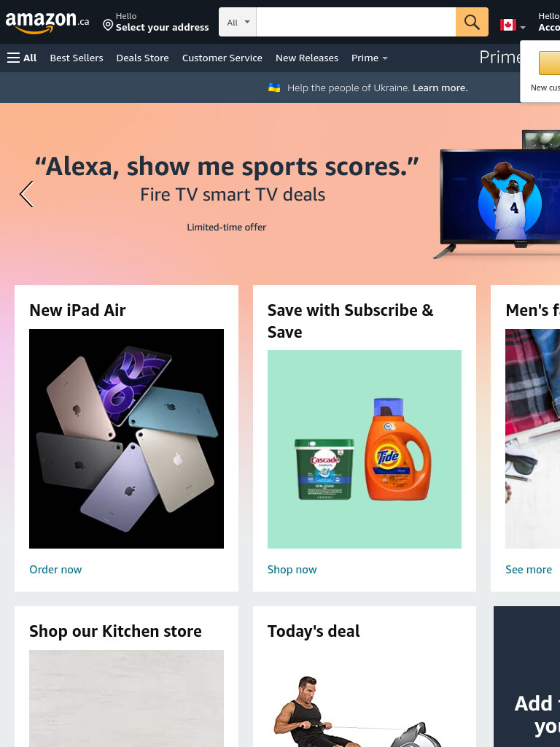Open New Releases in navigation bar
The height and width of the screenshot is (747, 560).
(x=307, y=58)
